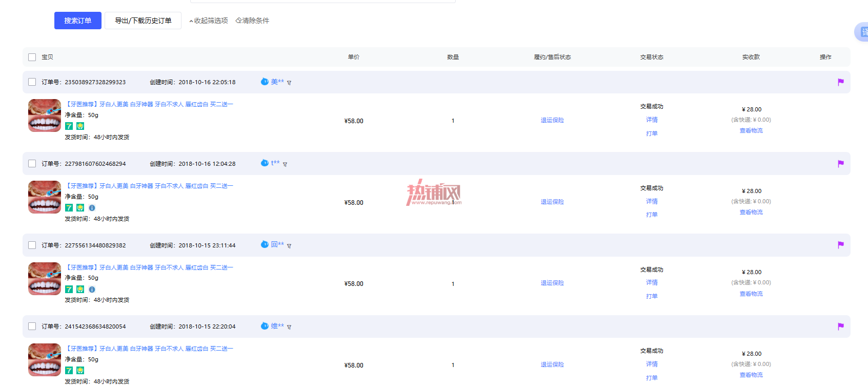This screenshot has width=868, height=385.
Task: Tick the select-all checkbox beside 宝贝
Action: pyautogui.click(x=32, y=57)
